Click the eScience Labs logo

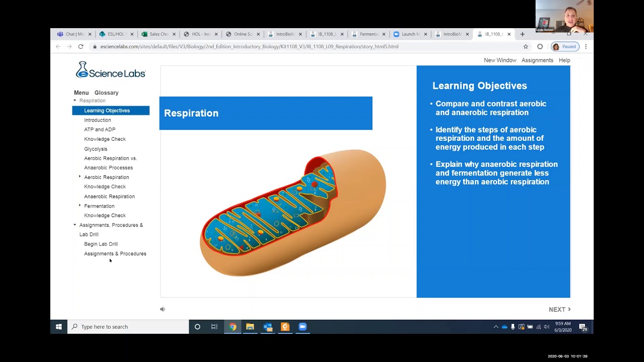pos(111,70)
